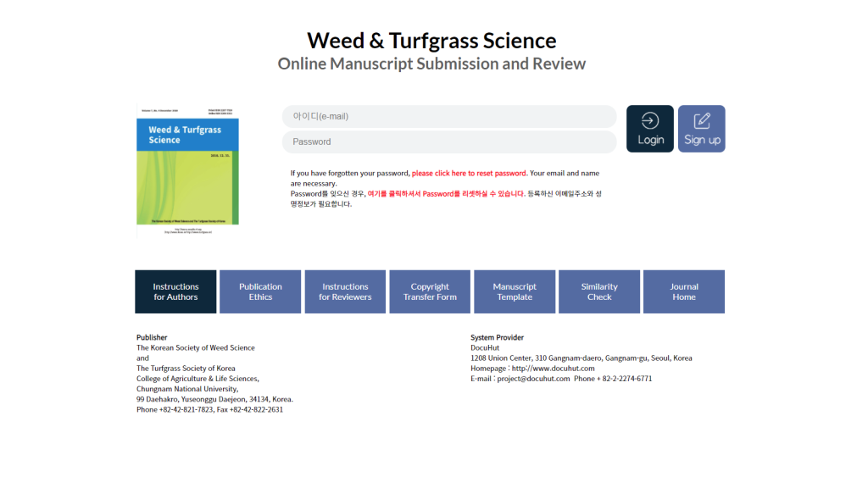Click the 99 Daehakro address line
The height and width of the screenshot is (488, 868).
point(214,400)
